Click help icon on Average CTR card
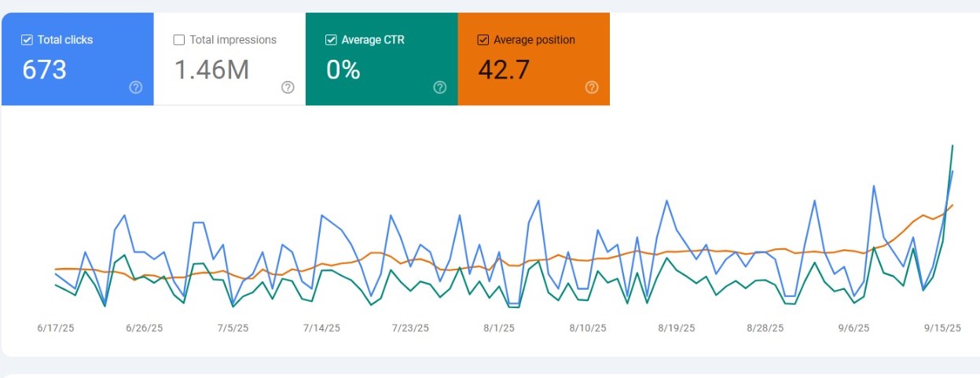The width and height of the screenshot is (980, 378). tap(440, 87)
